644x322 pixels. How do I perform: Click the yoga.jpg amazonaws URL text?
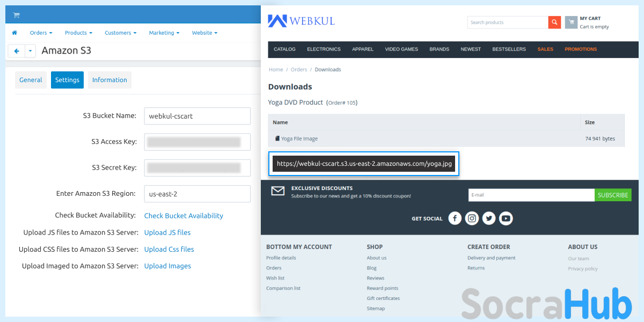[364, 164]
